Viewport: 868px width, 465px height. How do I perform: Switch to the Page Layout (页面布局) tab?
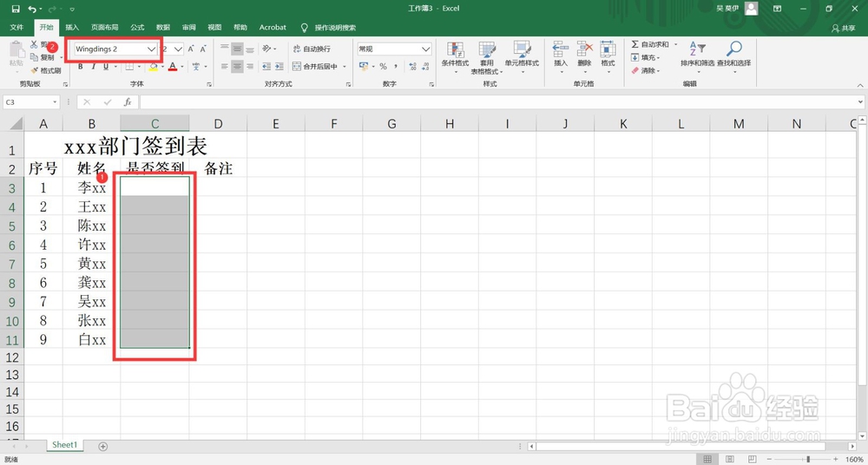(105, 27)
